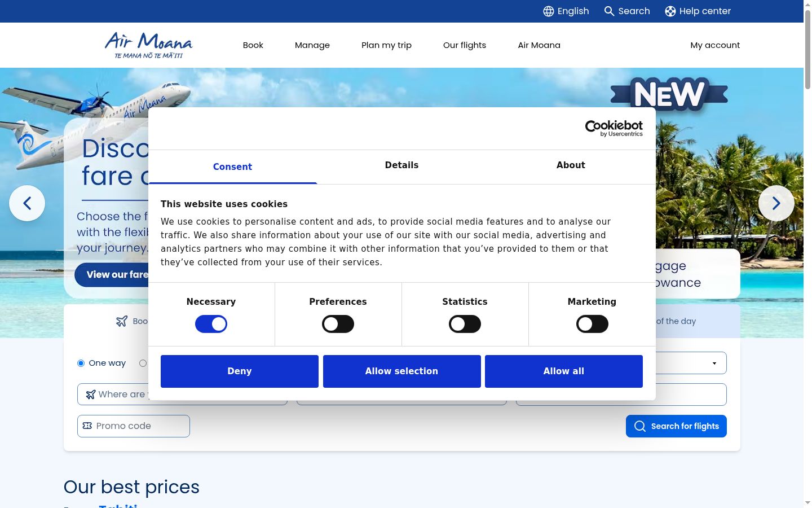The width and height of the screenshot is (812, 508).
Task: Open the Help center link
Action: coord(705,11)
